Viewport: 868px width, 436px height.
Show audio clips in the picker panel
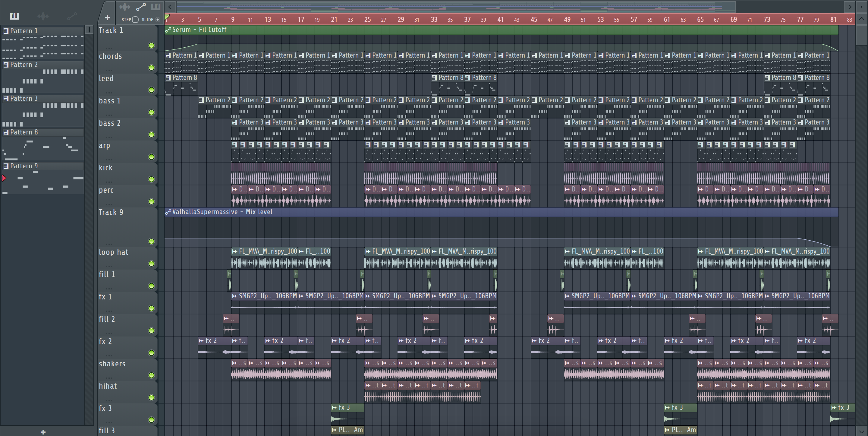tap(43, 16)
